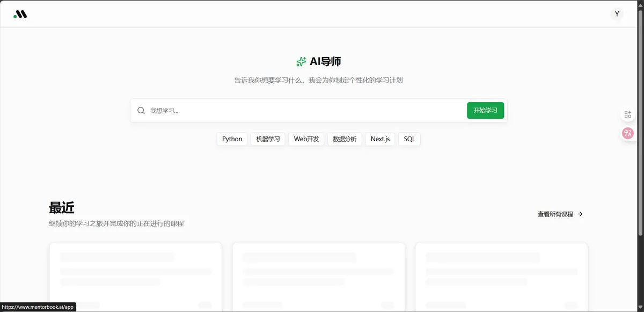
Task: Select the SQL suggestion chip
Action: [409, 139]
